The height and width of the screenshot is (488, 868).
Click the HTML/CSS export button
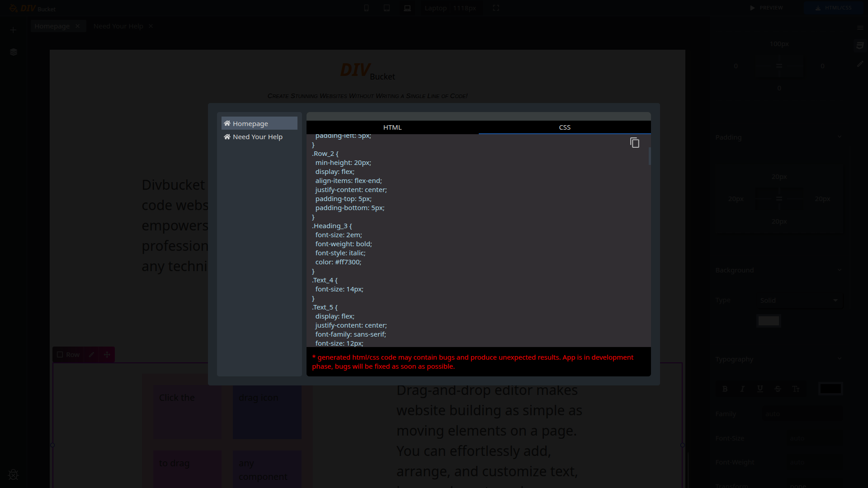833,8
